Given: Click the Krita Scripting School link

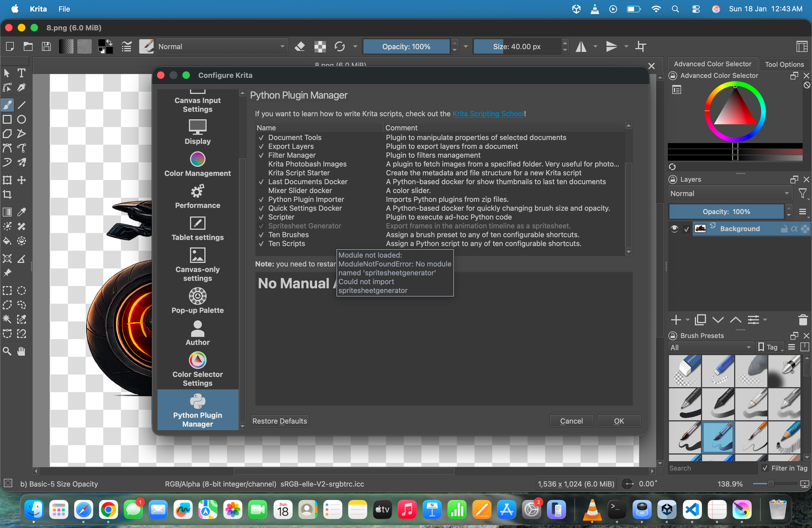Looking at the screenshot, I should (x=488, y=114).
